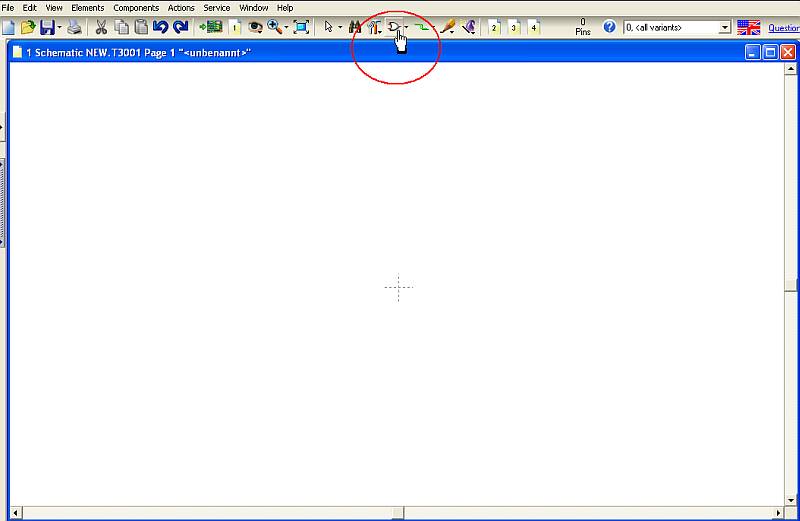Save project with the floppy disk icon
Image resolution: width=800 pixels, height=521 pixels.
click(x=47, y=27)
